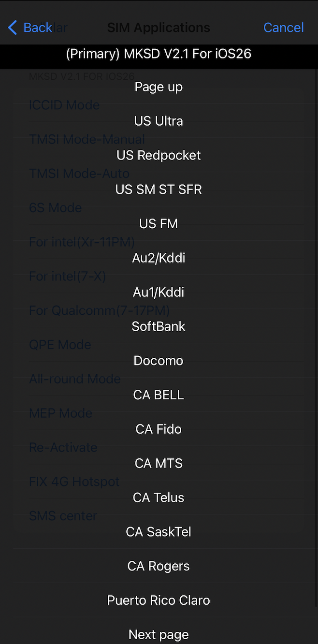Tap the Primary MKSD V2.1 header
Viewport: 318px width, 644px height.
(159, 54)
